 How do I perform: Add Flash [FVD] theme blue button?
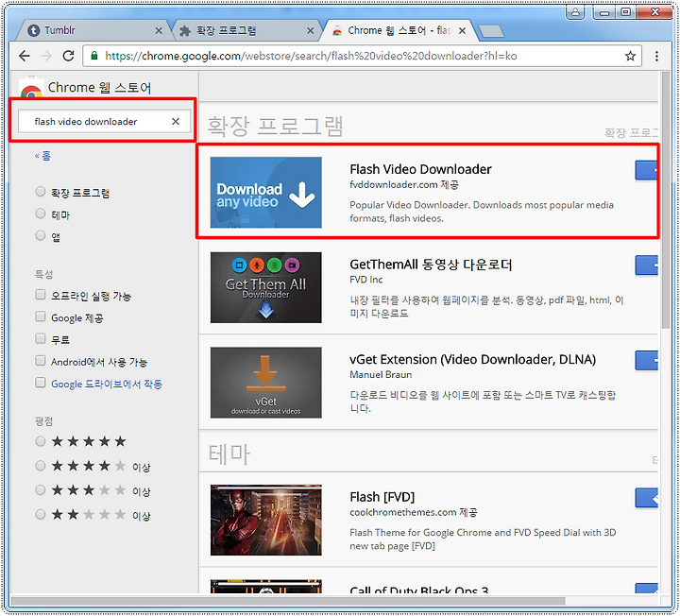647,498
